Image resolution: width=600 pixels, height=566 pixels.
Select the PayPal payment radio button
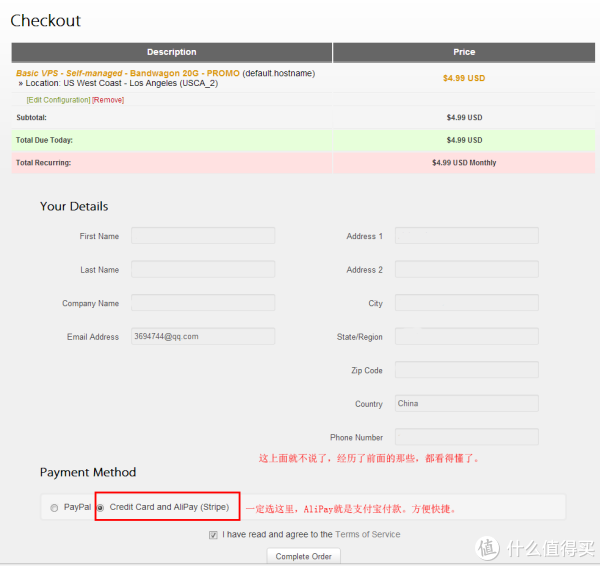(x=54, y=508)
